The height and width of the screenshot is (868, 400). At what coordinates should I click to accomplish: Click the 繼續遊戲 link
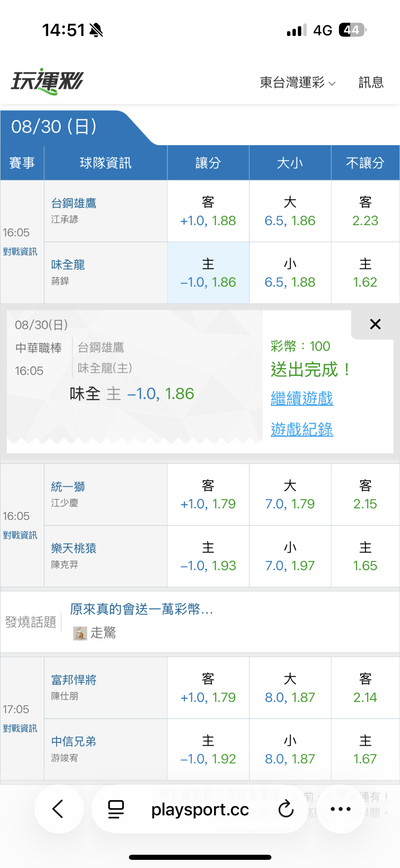tap(302, 399)
